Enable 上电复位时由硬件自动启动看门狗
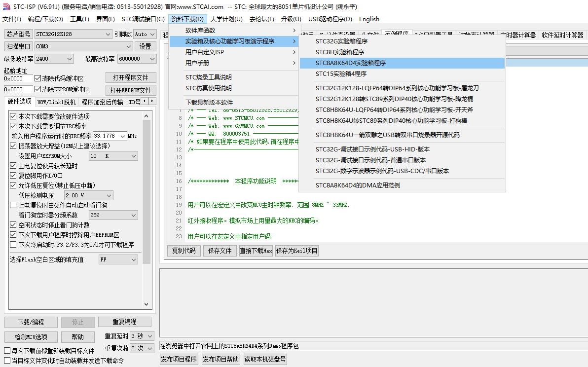588x367 pixels. [13, 205]
